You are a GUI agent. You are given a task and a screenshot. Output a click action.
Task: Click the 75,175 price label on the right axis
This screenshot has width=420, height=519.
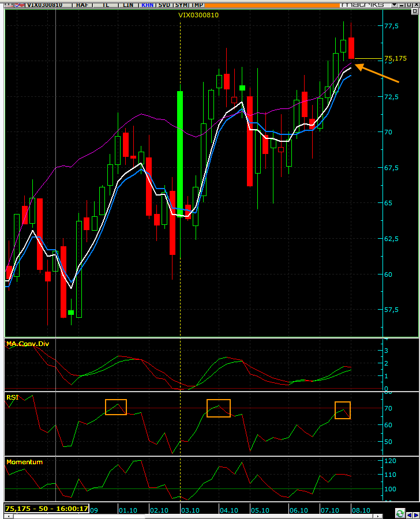396,58
